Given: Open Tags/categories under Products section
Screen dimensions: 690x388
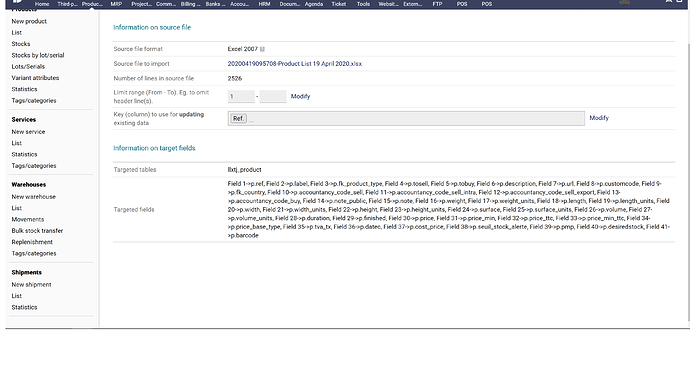Looking at the screenshot, I should click(34, 101).
